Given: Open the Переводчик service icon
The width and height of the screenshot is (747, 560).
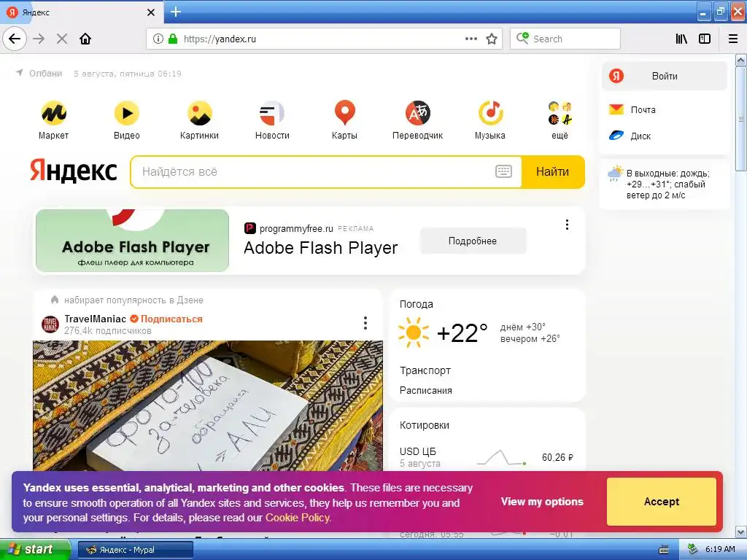Looking at the screenshot, I should pyautogui.click(x=417, y=120).
